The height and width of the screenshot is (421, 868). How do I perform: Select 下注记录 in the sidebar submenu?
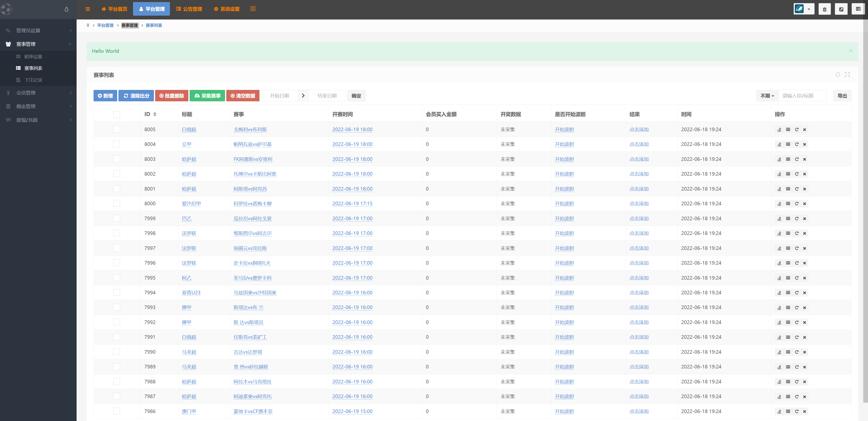tap(33, 80)
